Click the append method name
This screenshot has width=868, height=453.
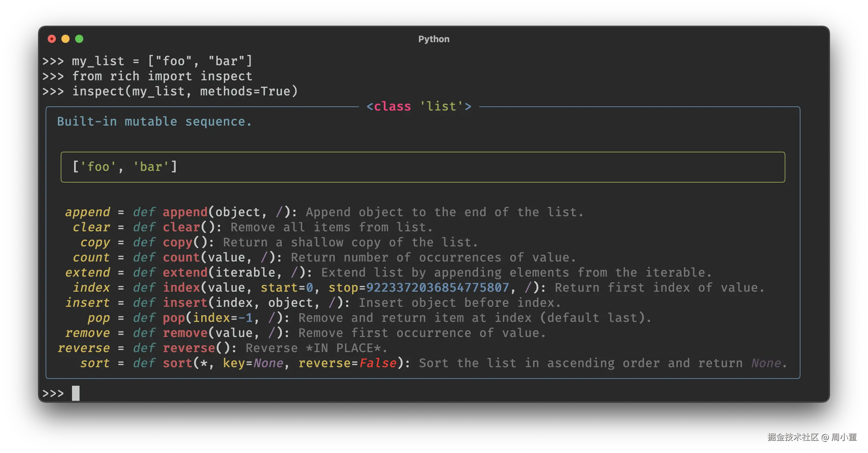88,212
